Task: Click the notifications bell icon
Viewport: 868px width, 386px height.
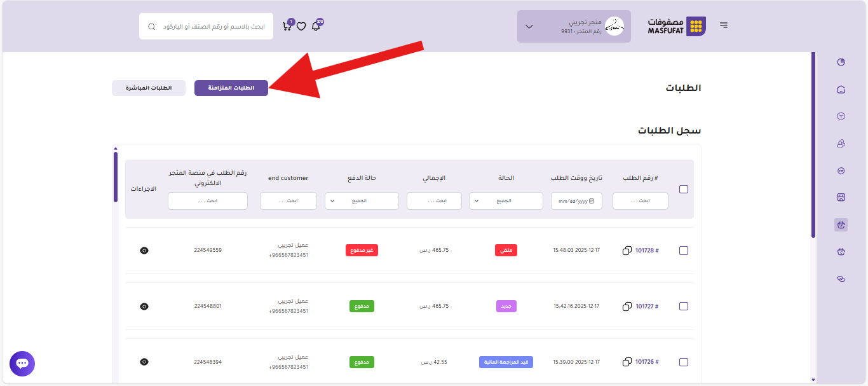Action: click(316, 27)
